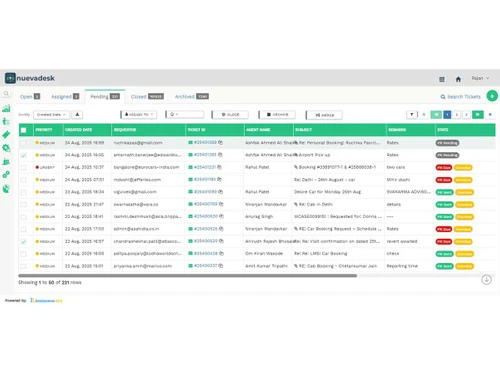Screen dimensions: 500x375
Task: Go to first page green pagination button
Action: pos(436,115)
